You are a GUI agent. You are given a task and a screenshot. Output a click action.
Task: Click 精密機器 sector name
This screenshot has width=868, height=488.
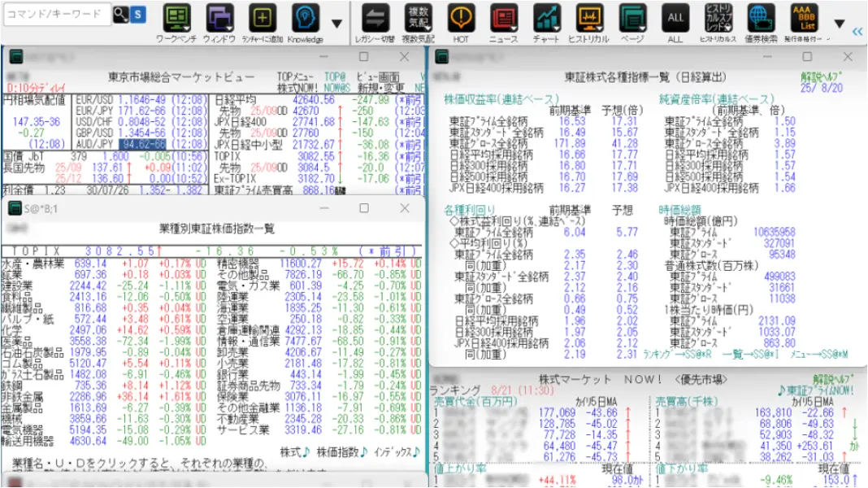click(237, 264)
